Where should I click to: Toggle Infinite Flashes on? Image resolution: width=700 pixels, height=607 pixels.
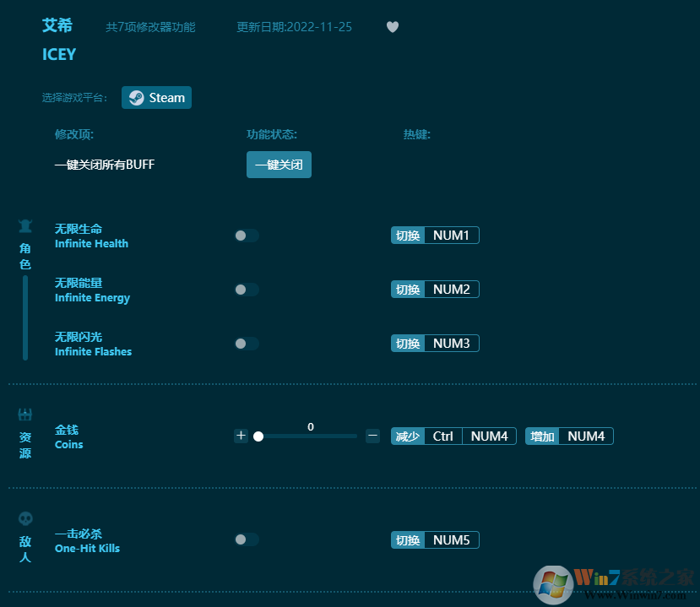tap(247, 344)
